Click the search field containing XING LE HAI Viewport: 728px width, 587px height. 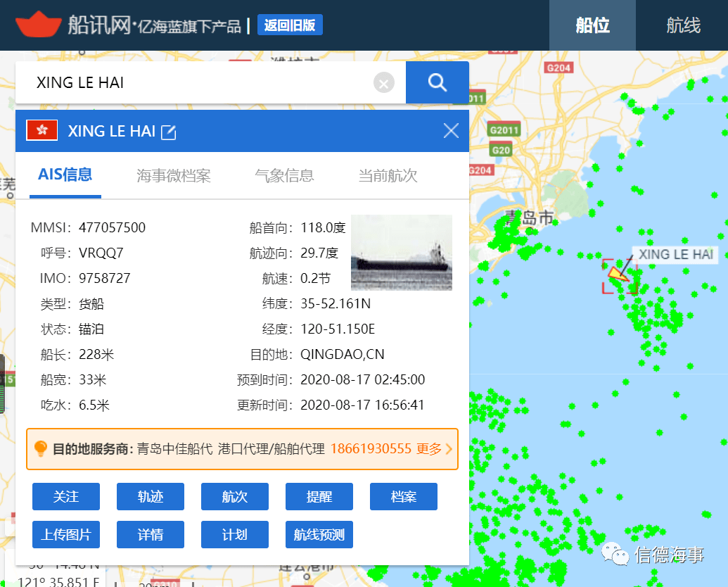pyautogui.click(x=197, y=83)
